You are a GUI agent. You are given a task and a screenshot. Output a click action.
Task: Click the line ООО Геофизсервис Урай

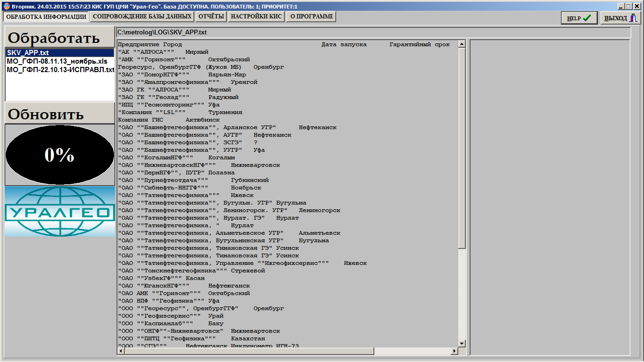pos(170,316)
